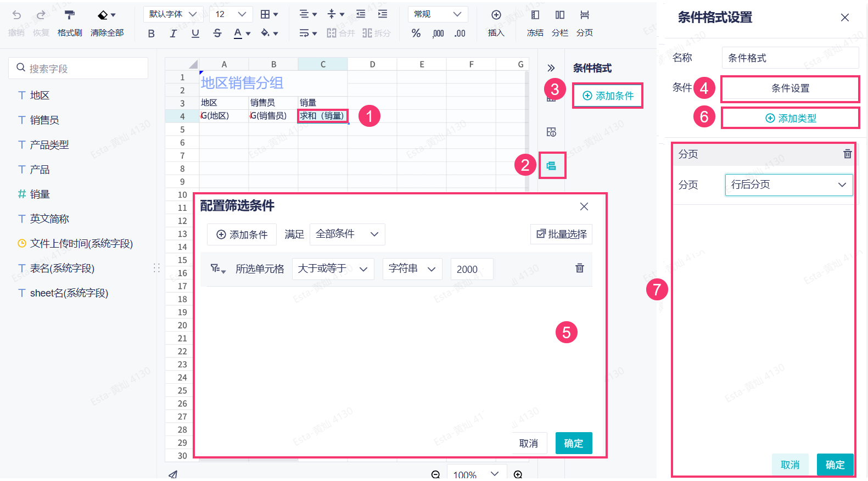Open the 字符串 type dropdown
Screen dimensions: 868x481
(x=412, y=269)
